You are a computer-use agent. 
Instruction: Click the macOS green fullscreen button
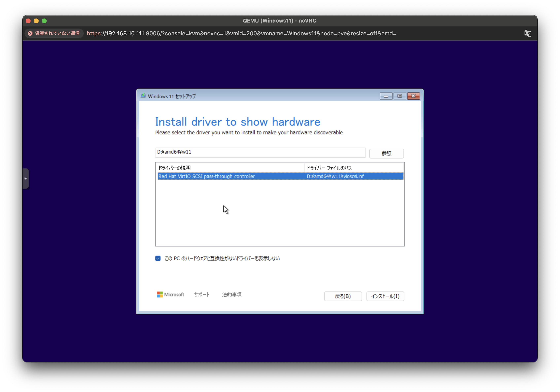pos(44,21)
